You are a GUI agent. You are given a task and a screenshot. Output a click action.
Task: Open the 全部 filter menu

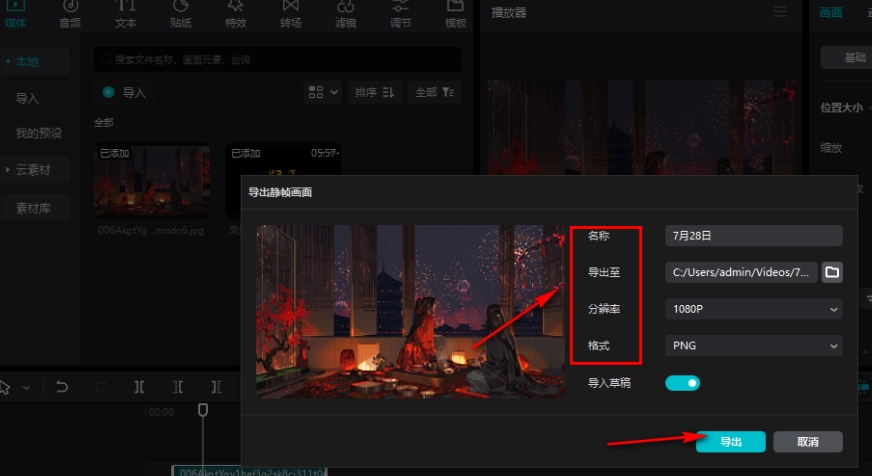pyautogui.click(x=434, y=92)
